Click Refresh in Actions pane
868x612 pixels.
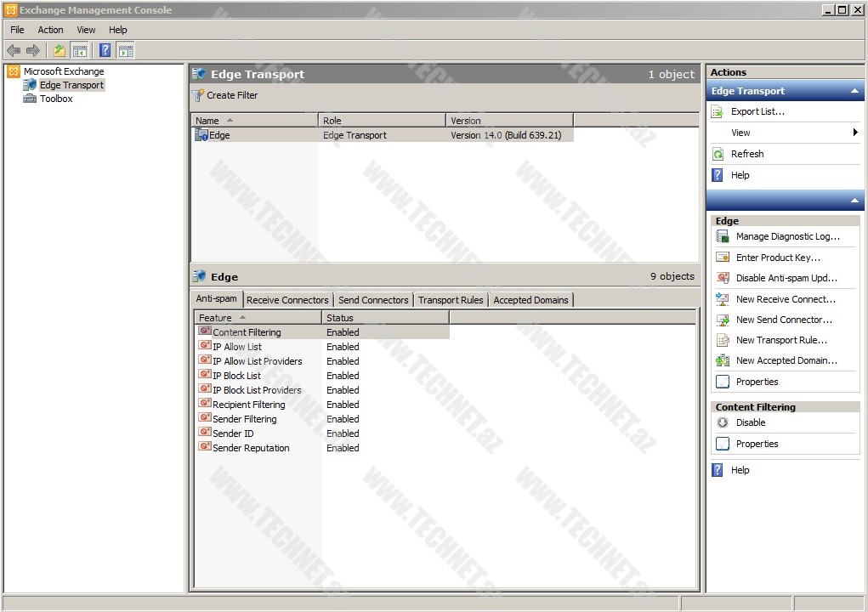tap(746, 154)
